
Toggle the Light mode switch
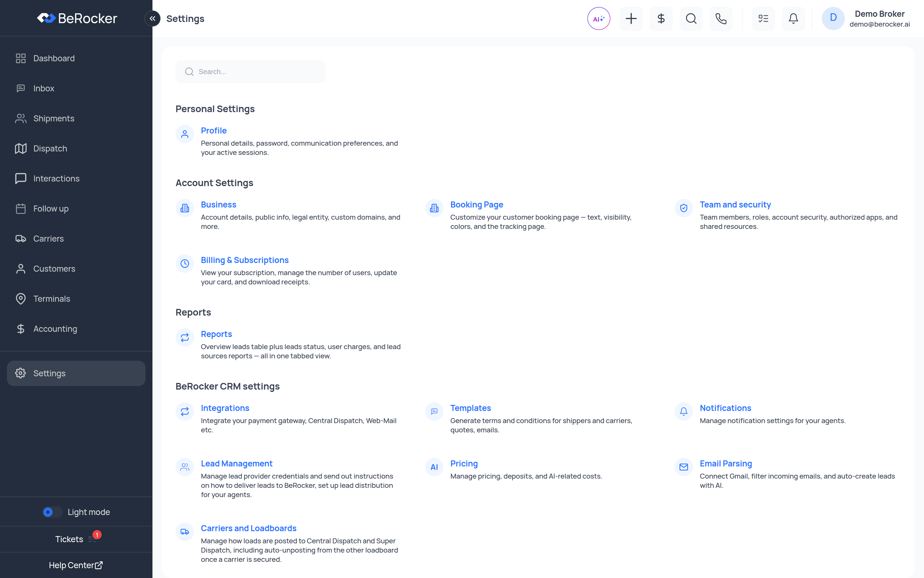[x=53, y=512]
